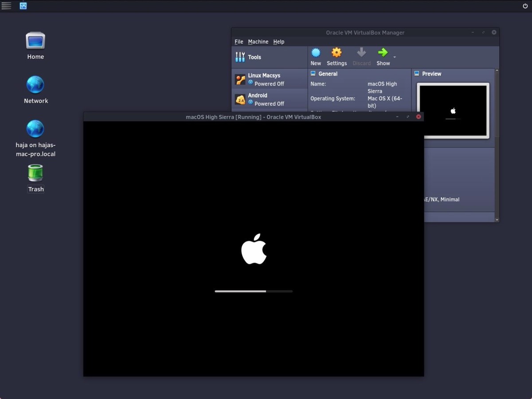Click the VirtualBox taskbar icon in panel
Viewport: 532px width, 399px height.
23,6
